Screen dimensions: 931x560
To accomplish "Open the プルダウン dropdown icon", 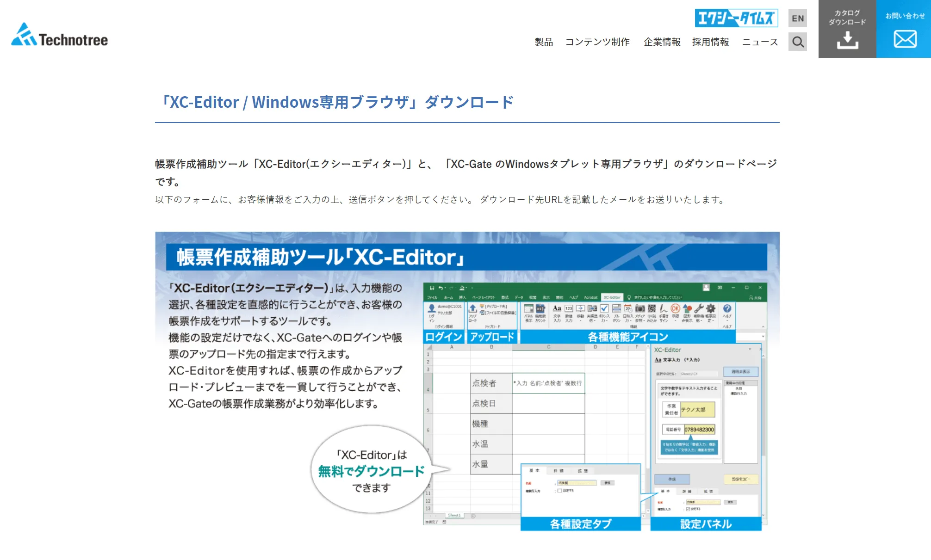I will 616,309.
